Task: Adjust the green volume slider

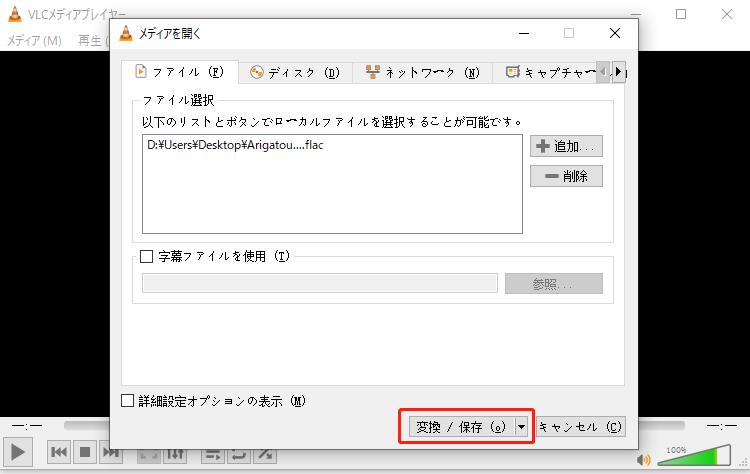Action: click(694, 455)
